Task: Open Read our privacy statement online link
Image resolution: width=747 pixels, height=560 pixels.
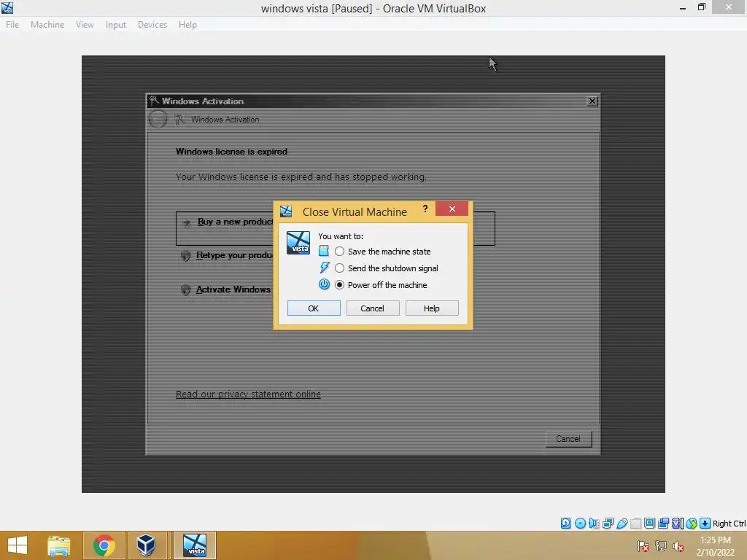Action: click(248, 394)
